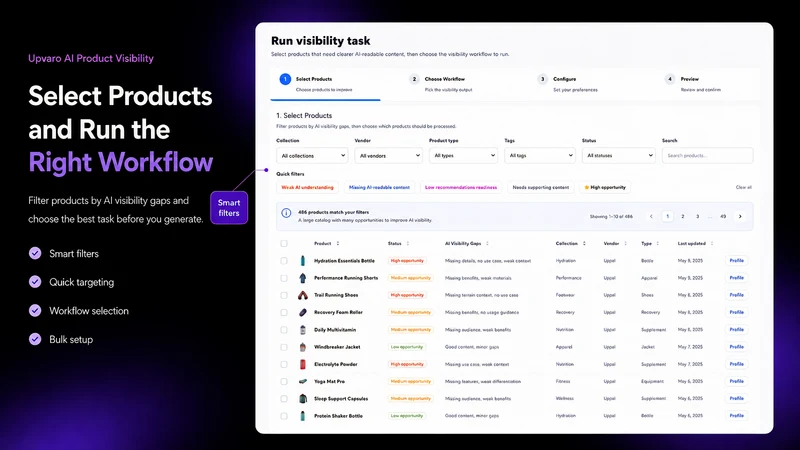Click Windbreaker Jacket product icon

[x=303, y=347]
